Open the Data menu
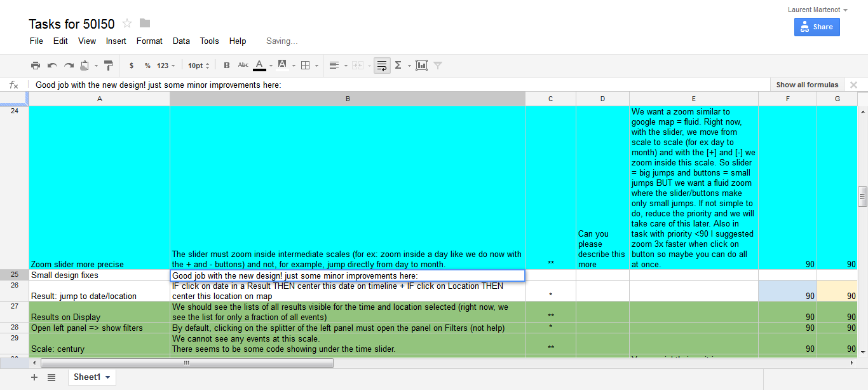Image resolution: width=868 pixels, height=390 pixels. 181,41
